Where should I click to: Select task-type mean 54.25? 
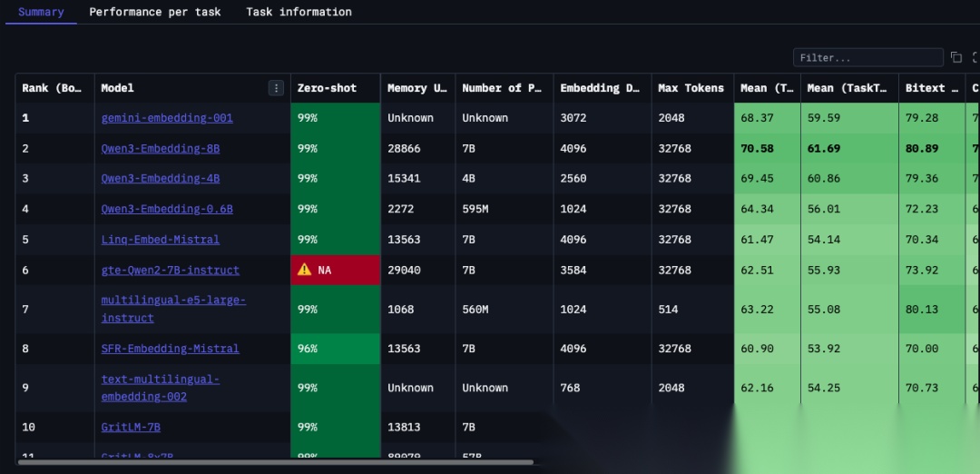[824, 388]
